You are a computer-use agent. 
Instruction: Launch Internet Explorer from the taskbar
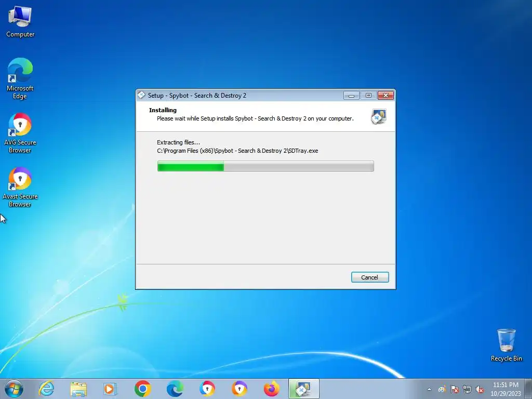coord(46,389)
